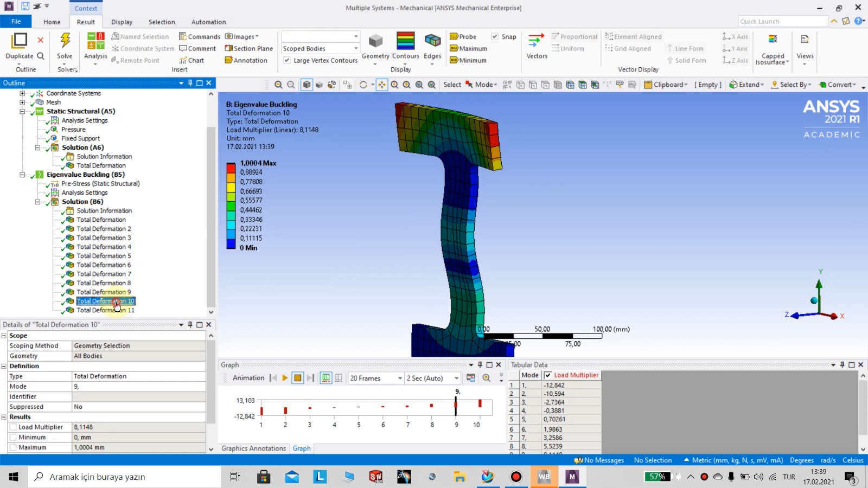This screenshot has width=868, height=488.
Task: Insert a Commands object
Action: pyautogui.click(x=200, y=36)
